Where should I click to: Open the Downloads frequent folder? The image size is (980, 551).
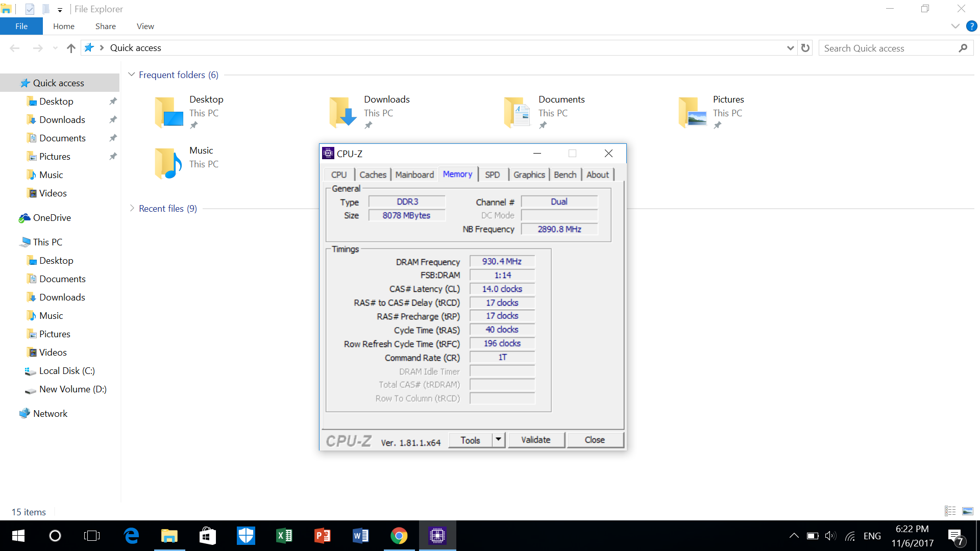click(x=370, y=112)
